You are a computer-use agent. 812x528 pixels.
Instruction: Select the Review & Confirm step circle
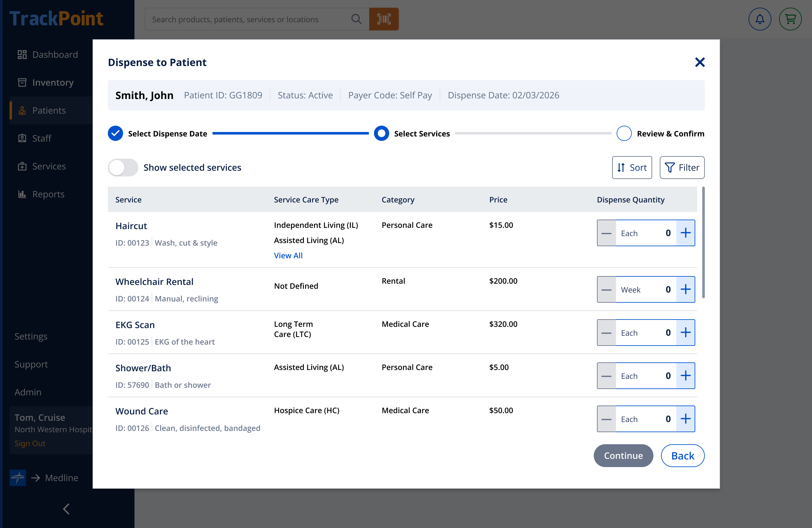pyautogui.click(x=624, y=134)
